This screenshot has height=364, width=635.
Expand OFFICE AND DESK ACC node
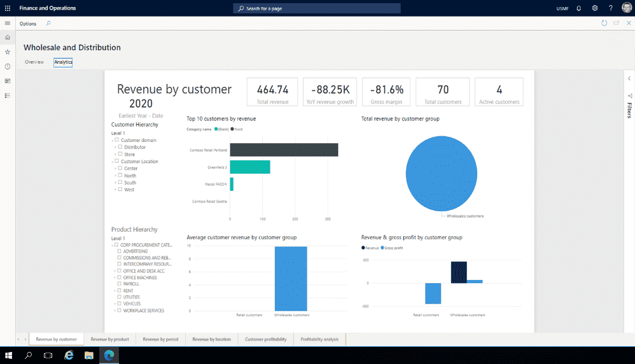coord(115,271)
